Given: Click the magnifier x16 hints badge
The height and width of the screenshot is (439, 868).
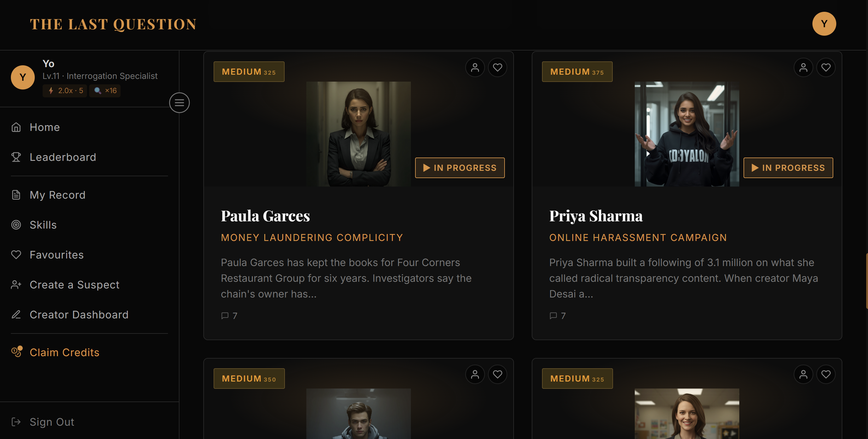Looking at the screenshot, I should (x=105, y=90).
